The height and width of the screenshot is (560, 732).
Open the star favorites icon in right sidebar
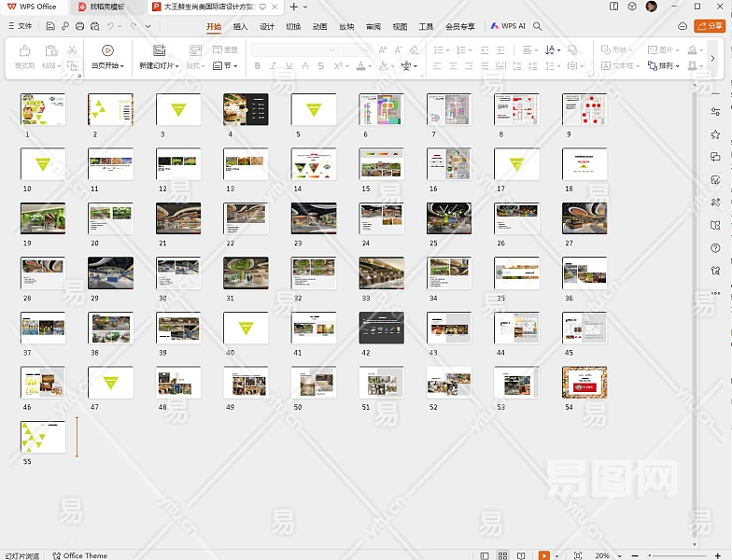[715, 134]
